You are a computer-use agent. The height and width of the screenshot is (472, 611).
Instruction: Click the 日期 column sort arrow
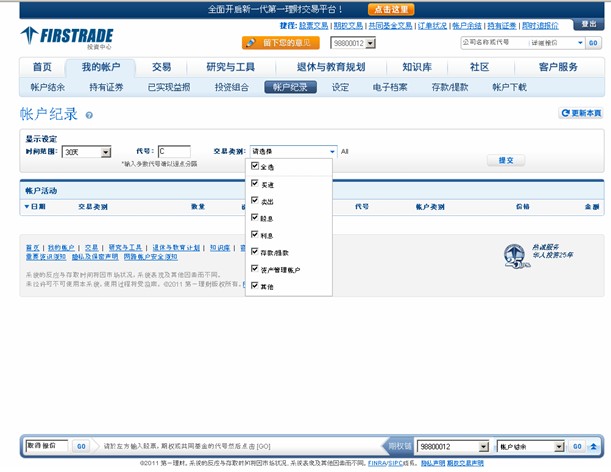tap(27, 207)
